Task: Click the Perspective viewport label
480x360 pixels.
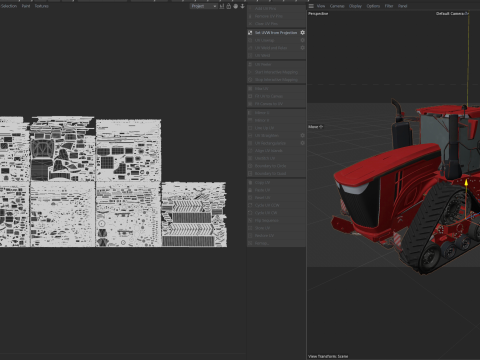Action: pyautogui.click(x=318, y=14)
